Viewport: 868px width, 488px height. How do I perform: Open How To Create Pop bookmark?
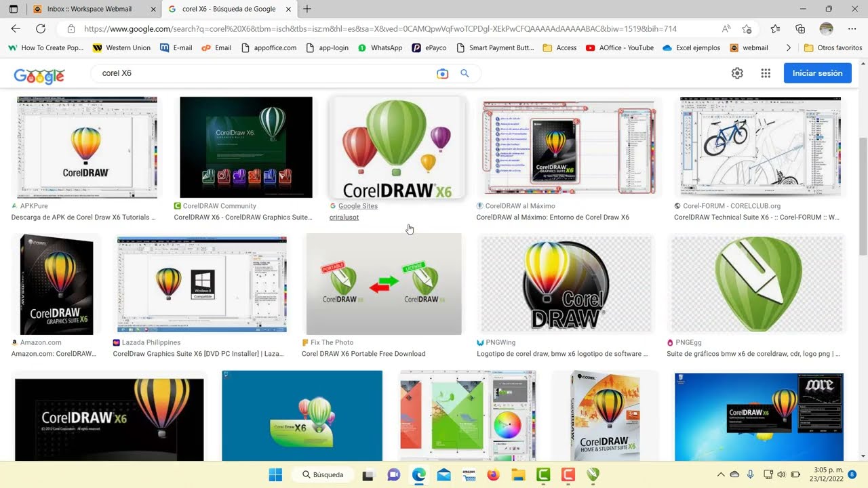point(45,48)
